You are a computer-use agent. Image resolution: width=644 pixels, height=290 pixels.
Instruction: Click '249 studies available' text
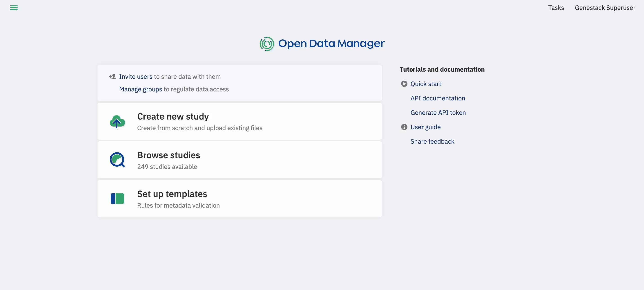pyautogui.click(x=167, y=167)
